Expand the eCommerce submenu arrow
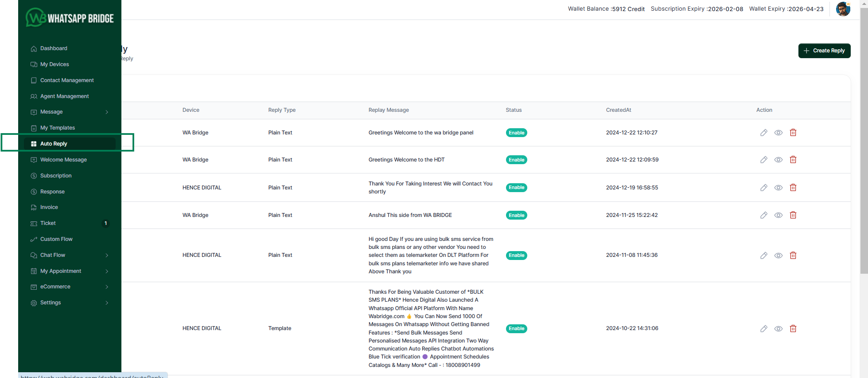868x378 pixels. tap(107, 287)
